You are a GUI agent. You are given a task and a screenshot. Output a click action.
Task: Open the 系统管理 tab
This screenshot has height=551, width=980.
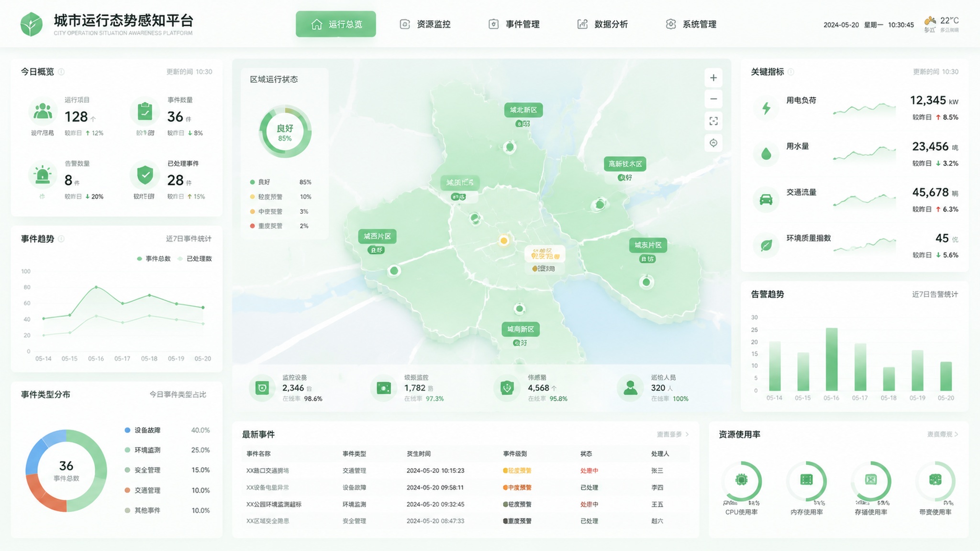click(691, 24)
